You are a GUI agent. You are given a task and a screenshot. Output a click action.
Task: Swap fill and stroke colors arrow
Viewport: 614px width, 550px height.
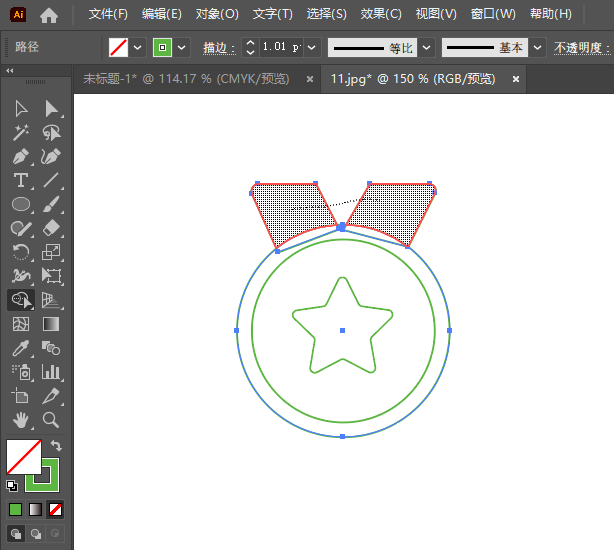57,446
